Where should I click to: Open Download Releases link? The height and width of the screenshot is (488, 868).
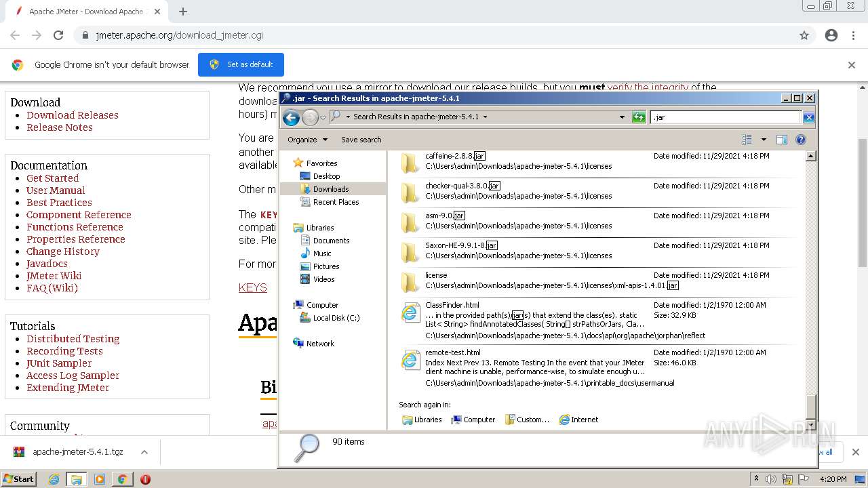pos(73,115)
